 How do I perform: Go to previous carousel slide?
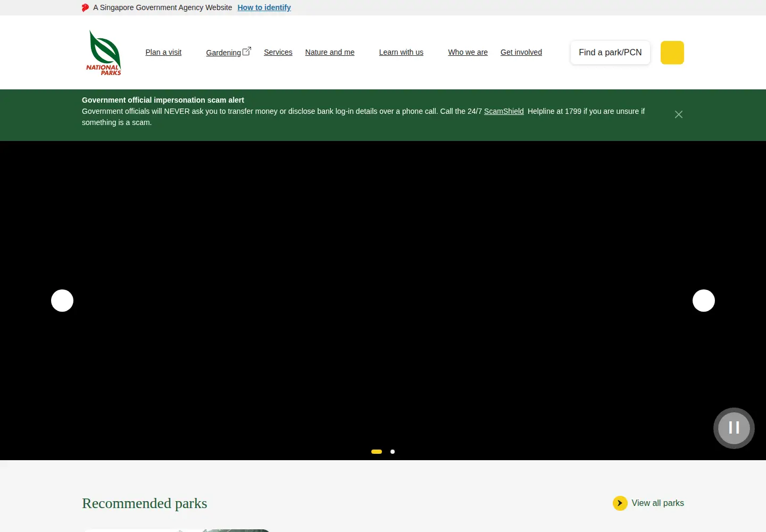[62, 301]
